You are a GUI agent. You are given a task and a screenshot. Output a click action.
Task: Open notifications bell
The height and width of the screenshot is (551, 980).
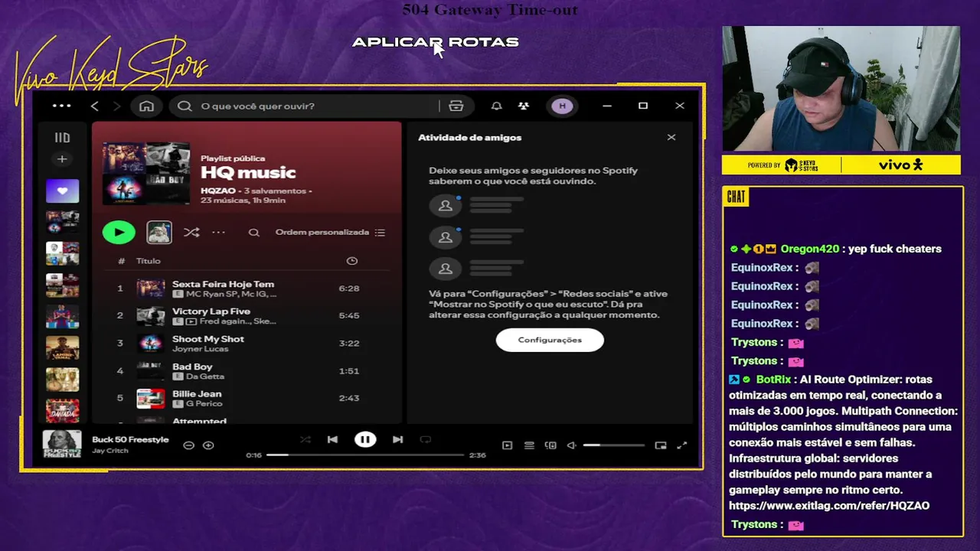pos(496,106)
